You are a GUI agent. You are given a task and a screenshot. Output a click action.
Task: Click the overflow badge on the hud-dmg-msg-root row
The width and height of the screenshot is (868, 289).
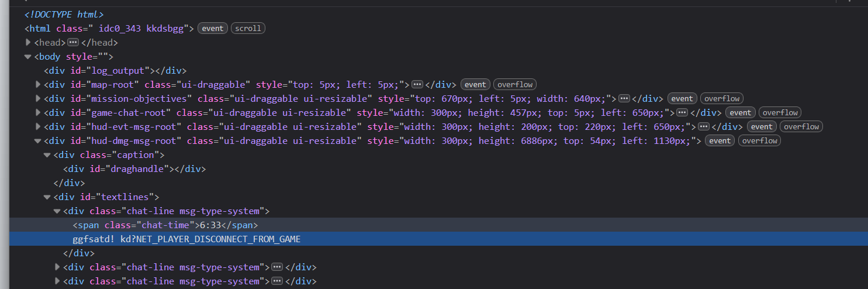pos(759,140)
